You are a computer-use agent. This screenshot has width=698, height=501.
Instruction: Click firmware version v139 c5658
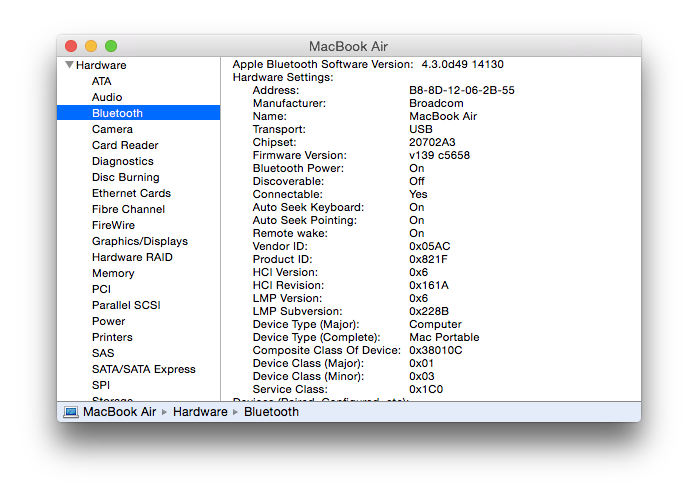439,155
